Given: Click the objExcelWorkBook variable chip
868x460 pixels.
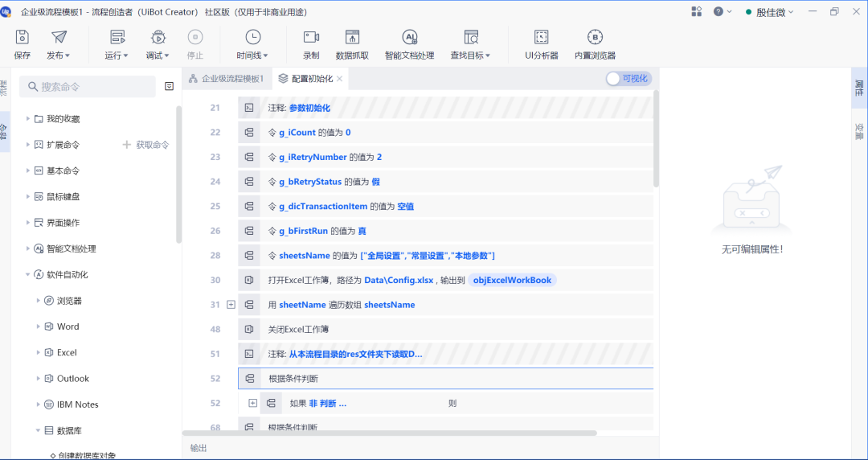Looking at the screenshot, I should [x=512, y=280].
